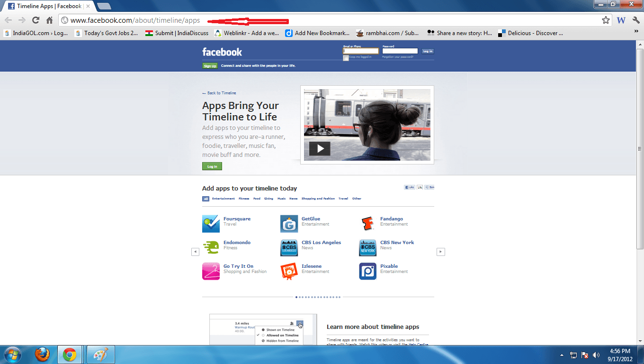Screen dimensions: 644x364
Task: Click the Go Try It On icon
Action: point(211,271)
